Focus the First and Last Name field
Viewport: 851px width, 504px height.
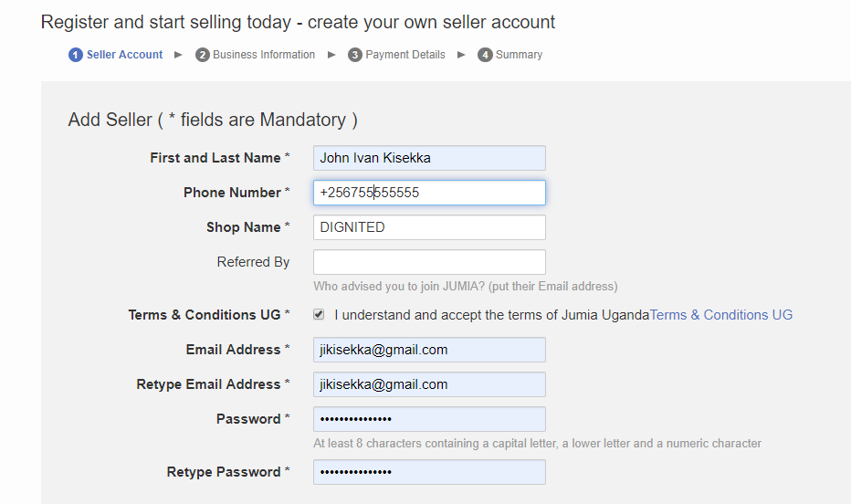(x=429, y=158)
